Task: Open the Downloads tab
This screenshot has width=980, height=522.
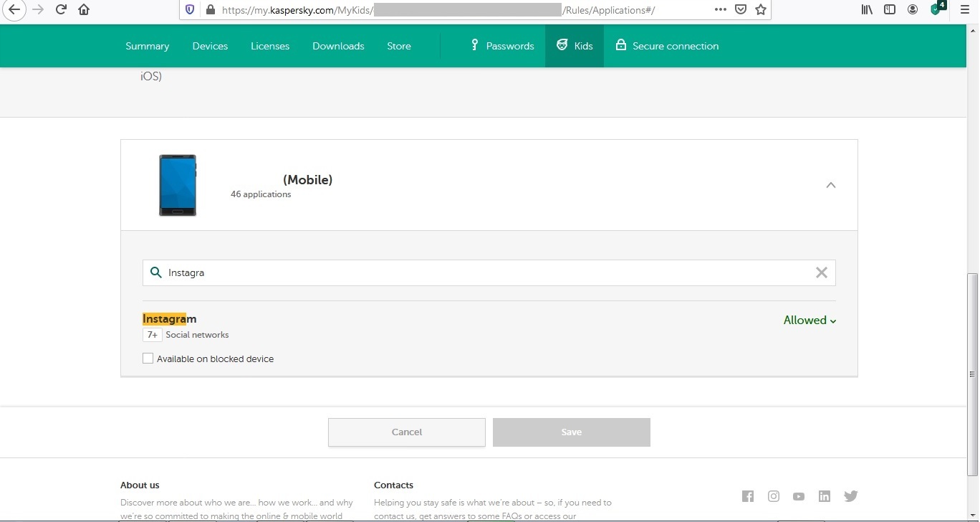Action: (x=338, y=46)
